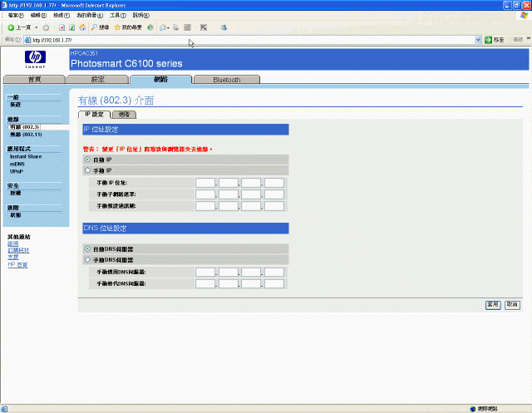The image size is (532, 413).
Task: Click the History/Media toolbar icon
Action: click(x=150, y=27)
